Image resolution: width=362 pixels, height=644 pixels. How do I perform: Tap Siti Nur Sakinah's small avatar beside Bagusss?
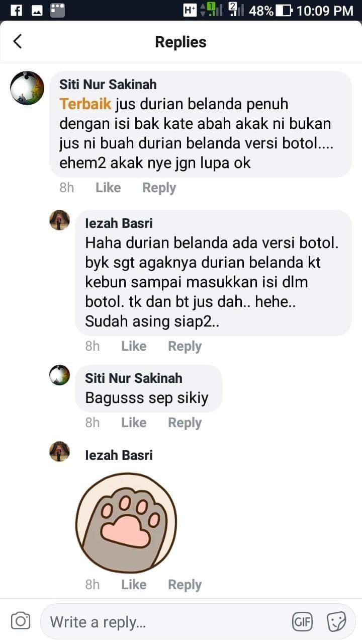[x=59, y=375]
